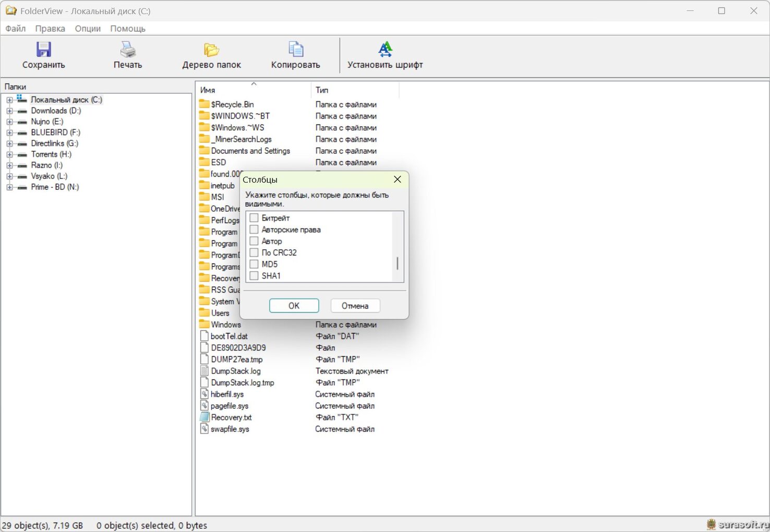Select the $Recycle.Bin folder icon
Viewport: 770px width, 532px height.
point(204,104)
